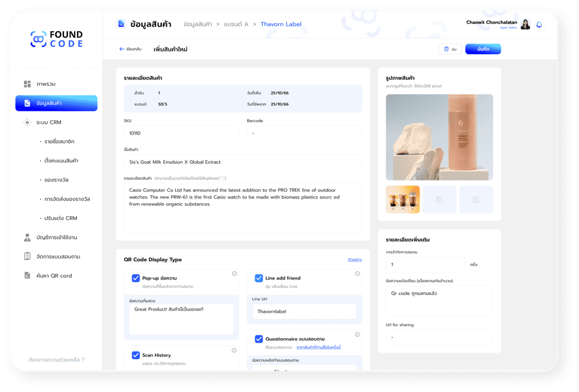The image size is (579, 392).
Task: Toggle Questionnaire แบบสอบถาม checkbox
Action: coord(259,339)
